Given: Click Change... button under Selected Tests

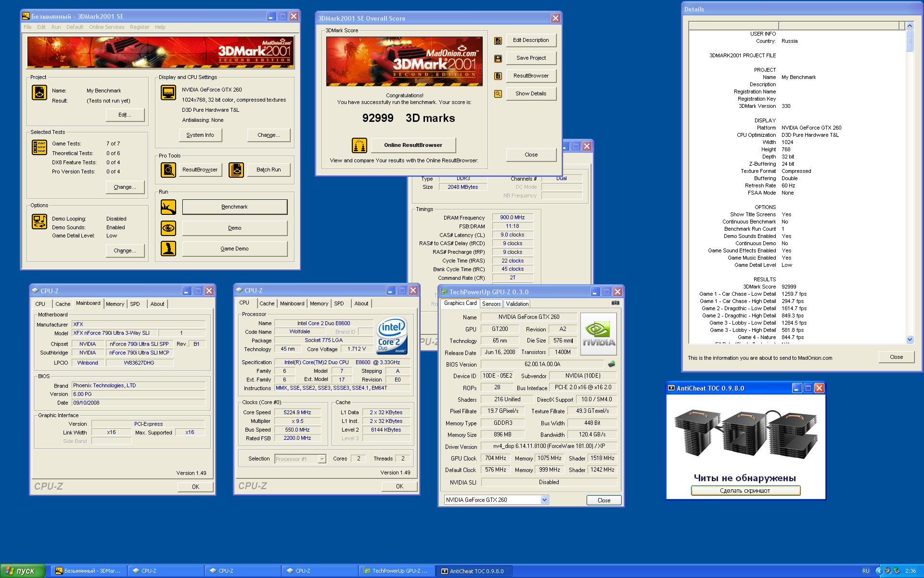Looking at the screenshot, I should [125, 187].
